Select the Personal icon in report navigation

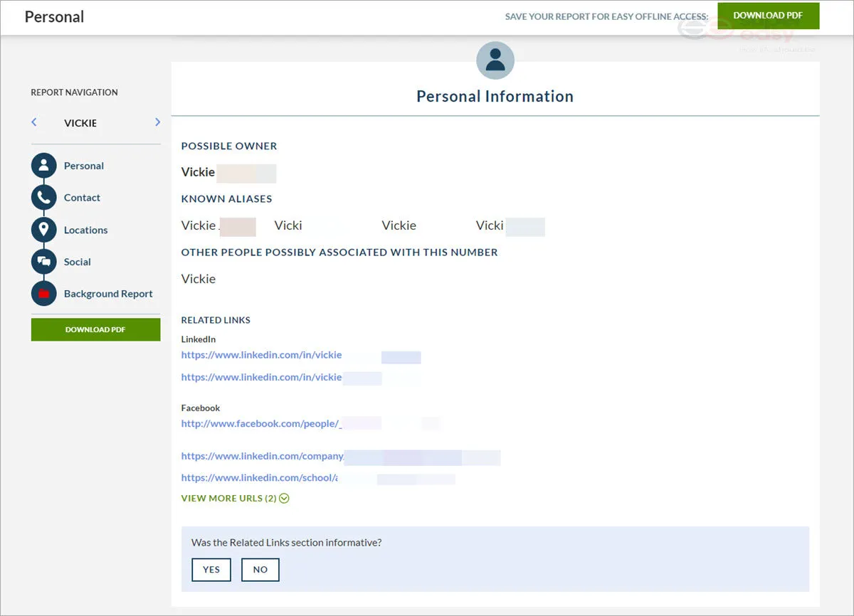[x=43, y=165]
